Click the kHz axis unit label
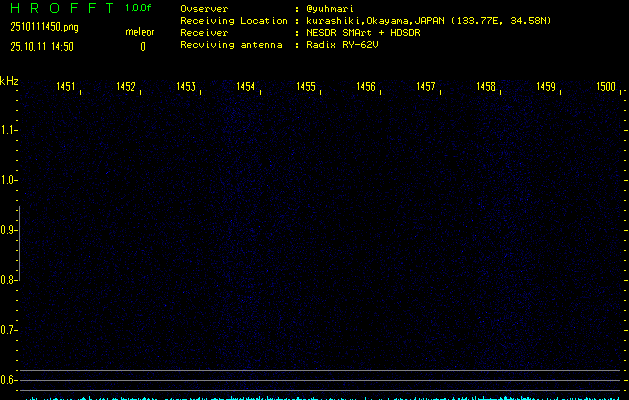The image size is (629, 400). (9, 81)
